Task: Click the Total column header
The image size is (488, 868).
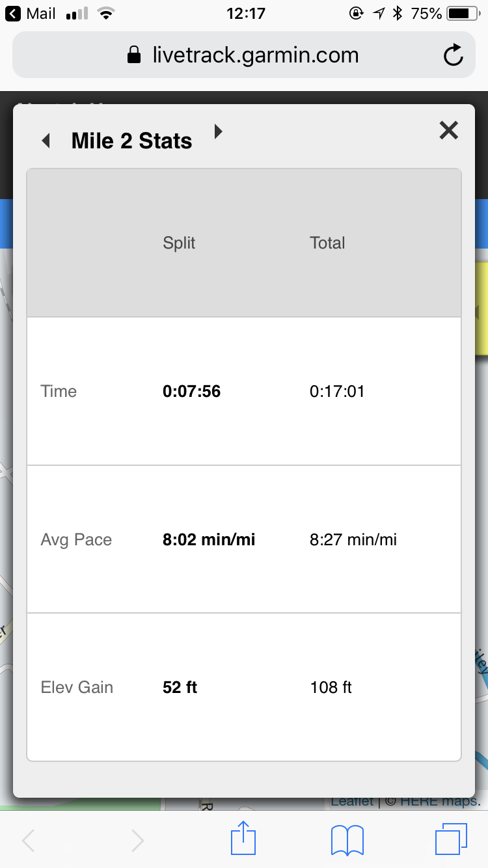Action: (x=327, y=243)
